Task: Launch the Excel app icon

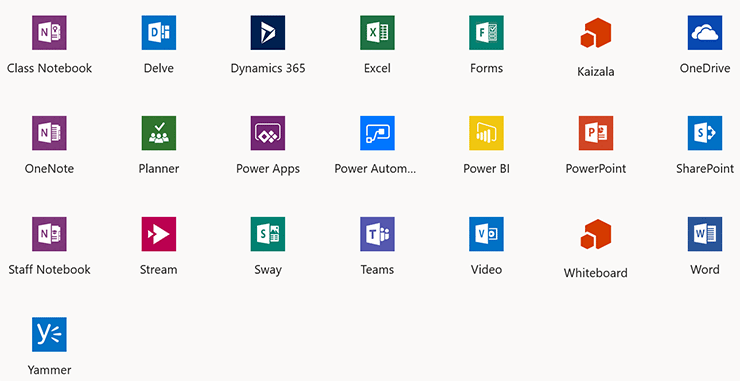Action: [377, 33]
